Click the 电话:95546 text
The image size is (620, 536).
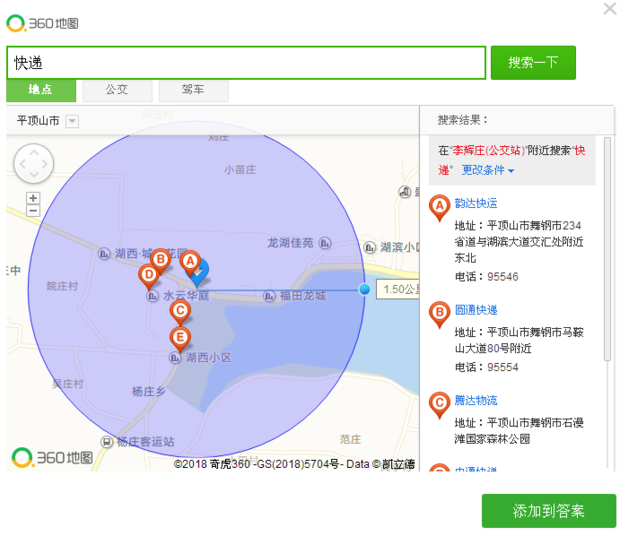pyautogui.click(x=486, y=277)
